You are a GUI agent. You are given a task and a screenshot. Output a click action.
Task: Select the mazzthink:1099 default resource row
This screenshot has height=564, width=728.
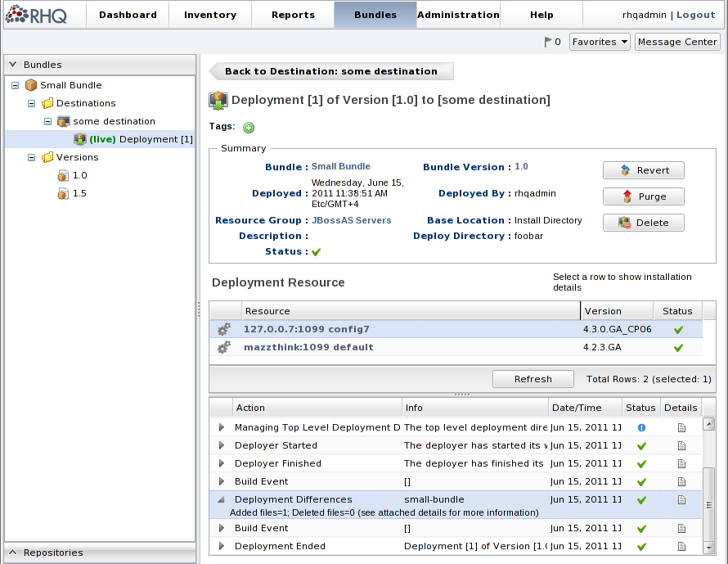pos(456,348)
